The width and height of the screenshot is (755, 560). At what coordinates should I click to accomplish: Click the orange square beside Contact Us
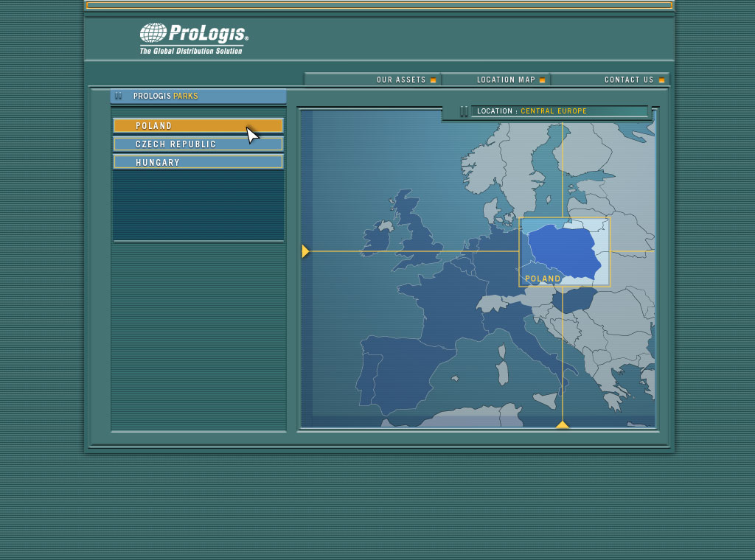[x=661, y=80]
